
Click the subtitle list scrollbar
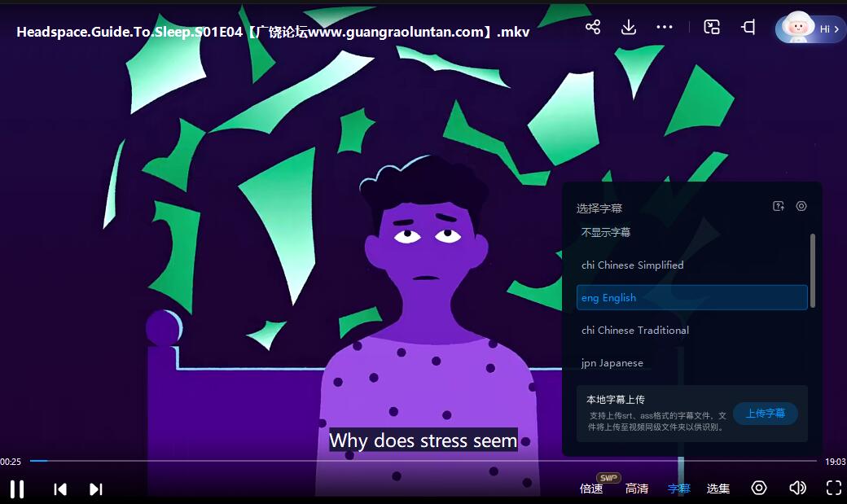tap(813, 270)
